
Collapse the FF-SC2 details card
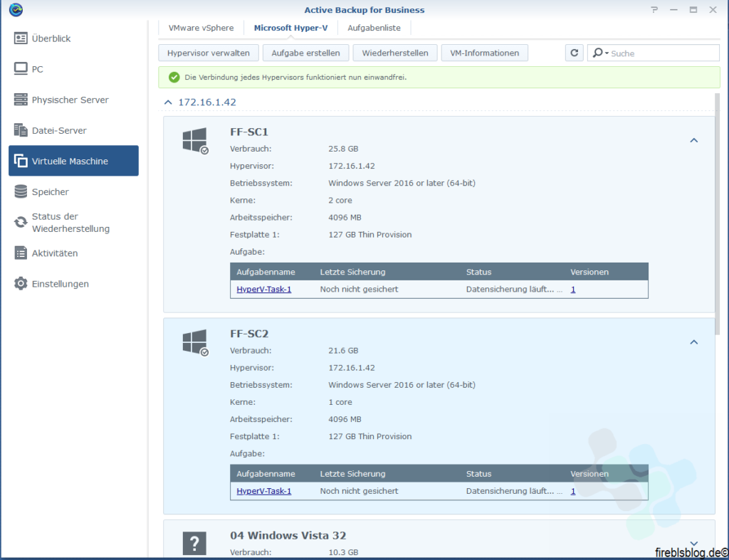tap(693, 342)
